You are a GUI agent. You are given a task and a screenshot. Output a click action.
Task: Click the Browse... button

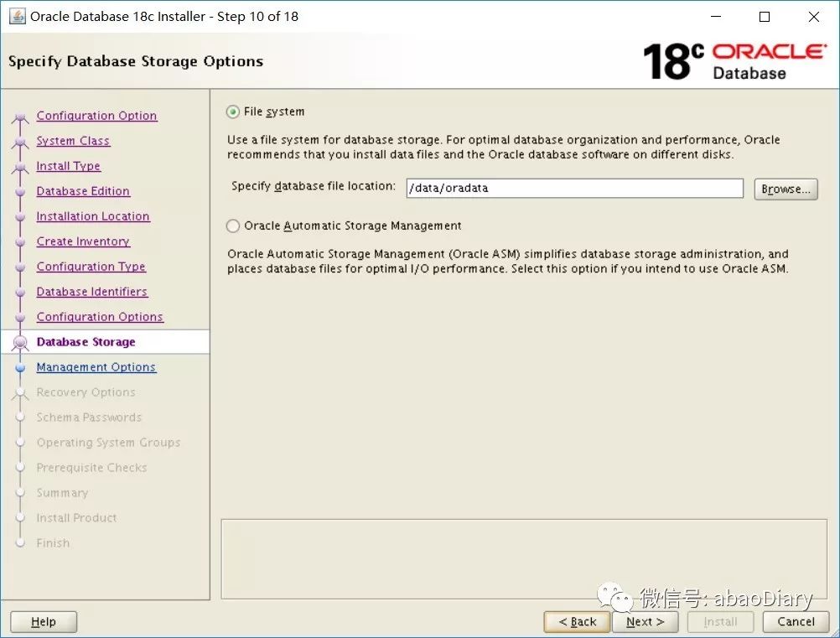click(x=786, y=189)
